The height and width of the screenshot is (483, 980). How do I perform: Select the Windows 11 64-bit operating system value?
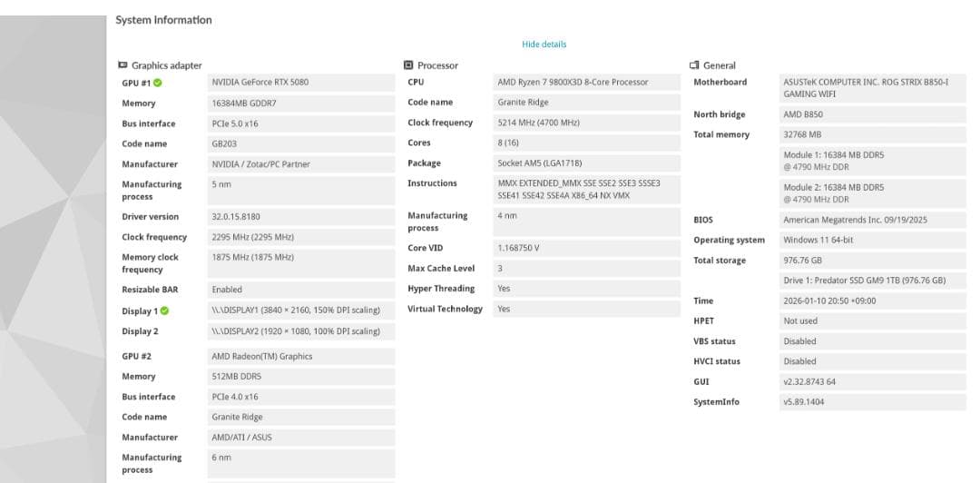click(x=818, y=241)
